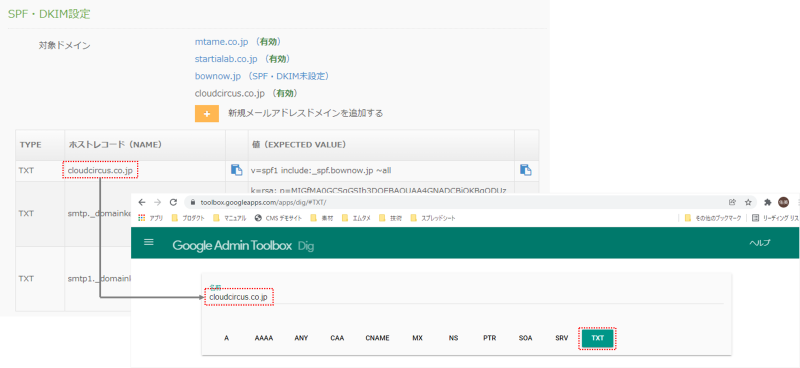Image resolution: width=800 pixels, height=368 pixels.
Task: Copy the cloudcircus.co.jp host record name
Action: click(236, 170)
